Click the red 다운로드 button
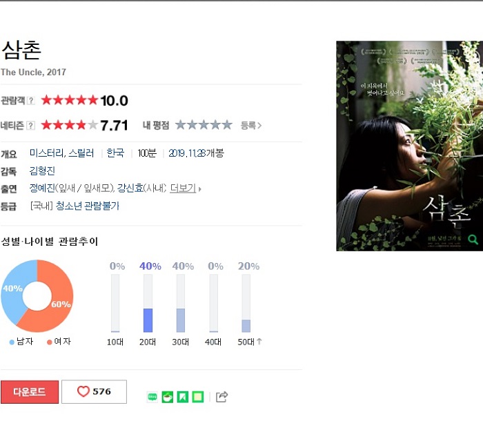 [30, 392]
